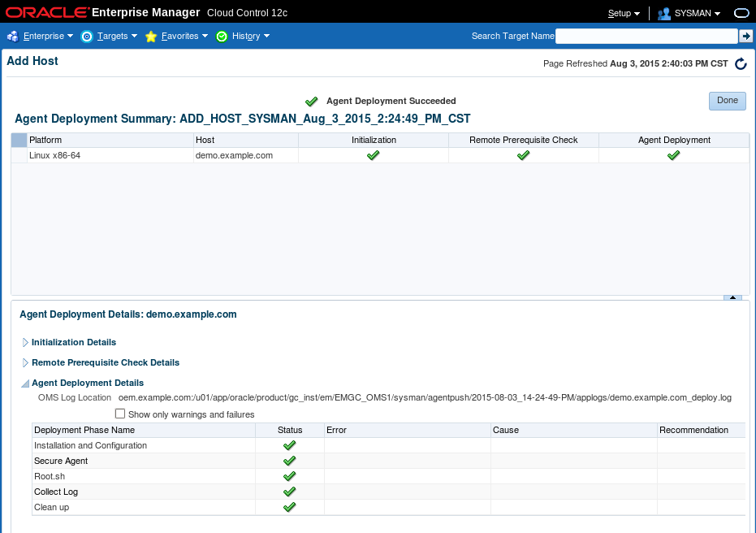Click the Secure Agent status checkmark
This screenshot has width=756, height=533.
[x=289, y=461]
